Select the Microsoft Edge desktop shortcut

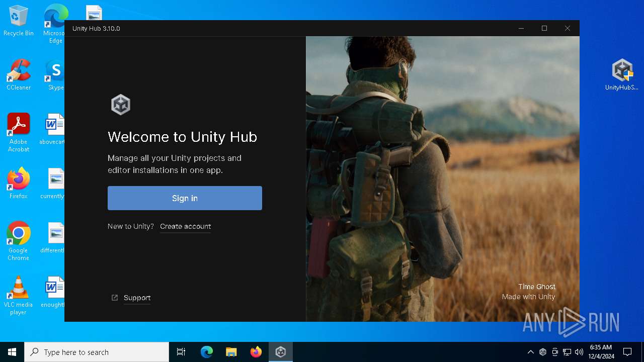[x=55, y=23]
